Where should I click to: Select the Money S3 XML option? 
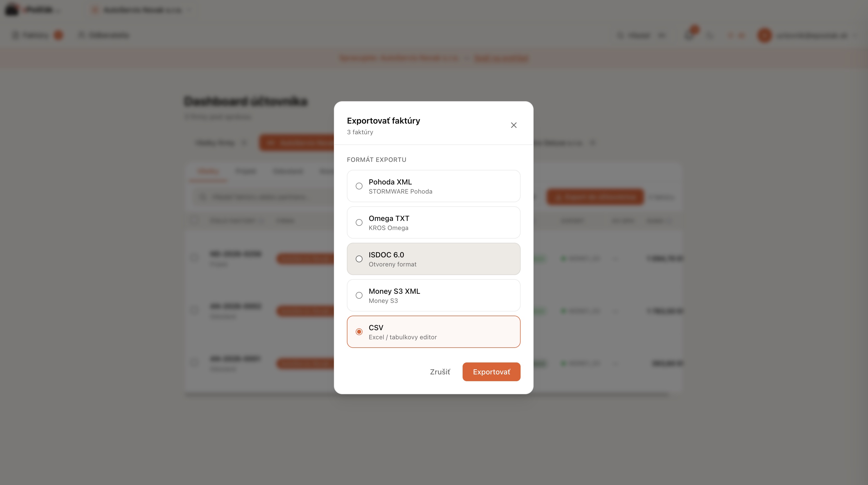pyautogui.click(x=359, y=296)
